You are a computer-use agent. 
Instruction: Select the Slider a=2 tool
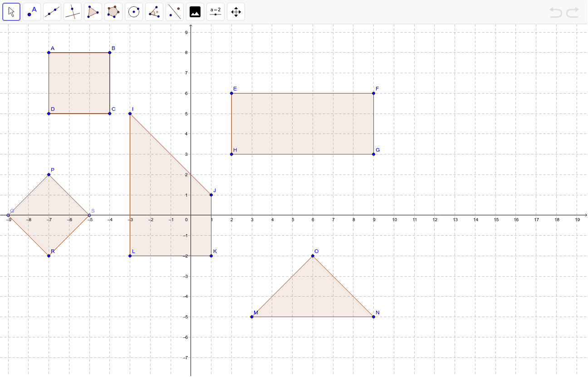(216, 12)
